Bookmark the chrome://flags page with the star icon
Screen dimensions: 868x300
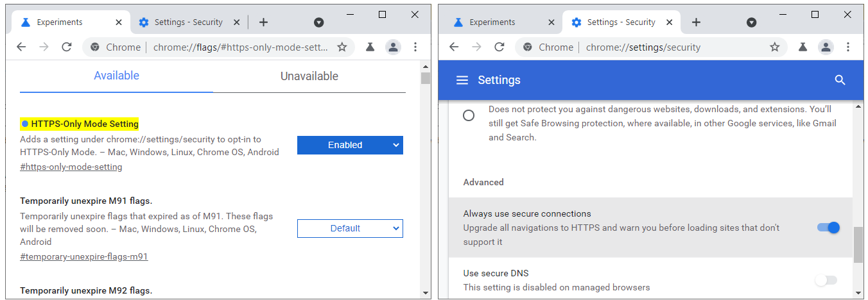(342, 47)
